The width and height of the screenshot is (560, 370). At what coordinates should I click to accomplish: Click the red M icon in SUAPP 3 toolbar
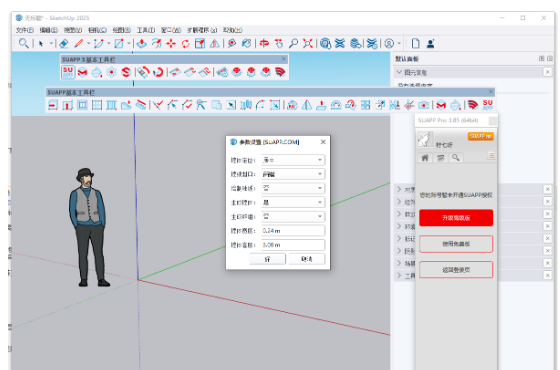pos(82,72)
